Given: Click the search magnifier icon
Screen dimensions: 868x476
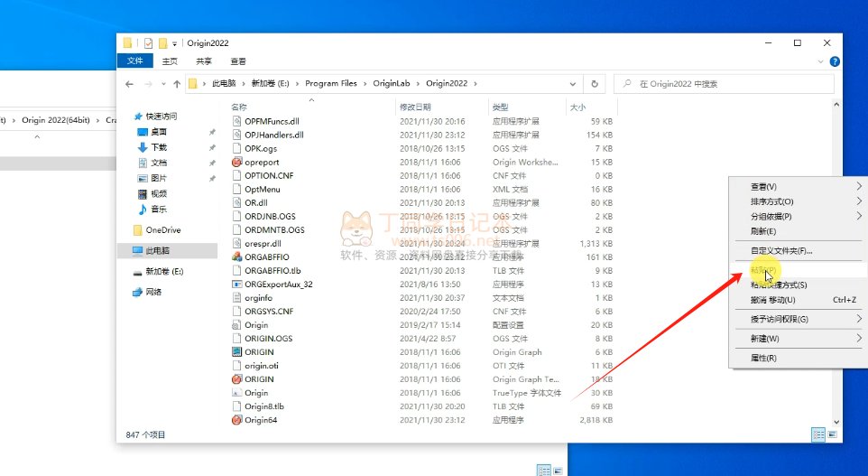Looking at the screenshot, I should tap(627, 84).
